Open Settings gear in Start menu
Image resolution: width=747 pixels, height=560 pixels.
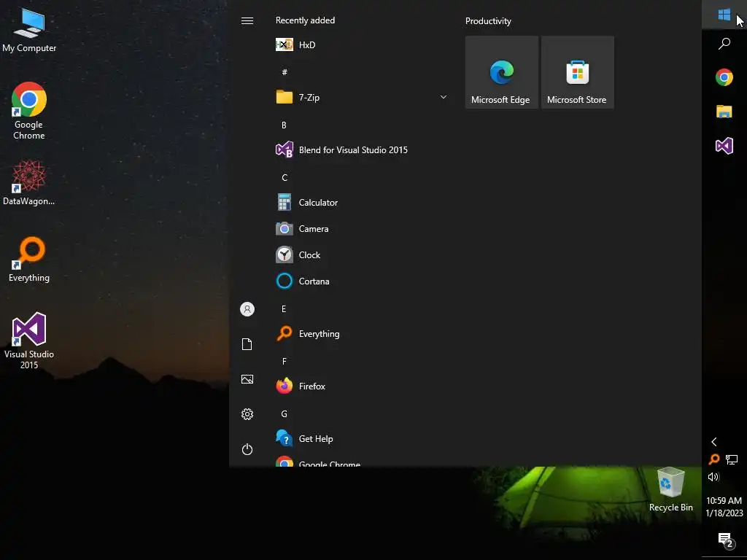[247, 414]
